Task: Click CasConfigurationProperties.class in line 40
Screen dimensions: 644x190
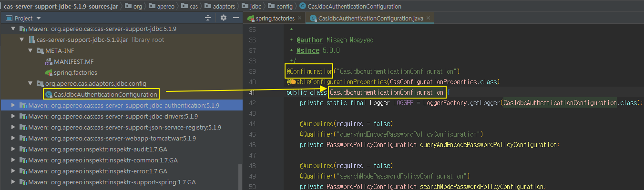Action: pyautogui.click(x=444, y=82)
